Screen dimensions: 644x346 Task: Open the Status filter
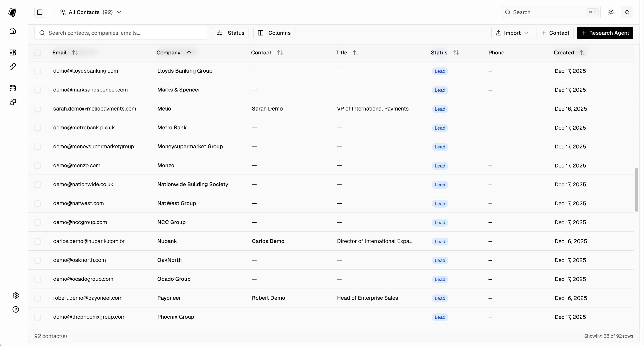pyautogui.click(x=230, y=33)
